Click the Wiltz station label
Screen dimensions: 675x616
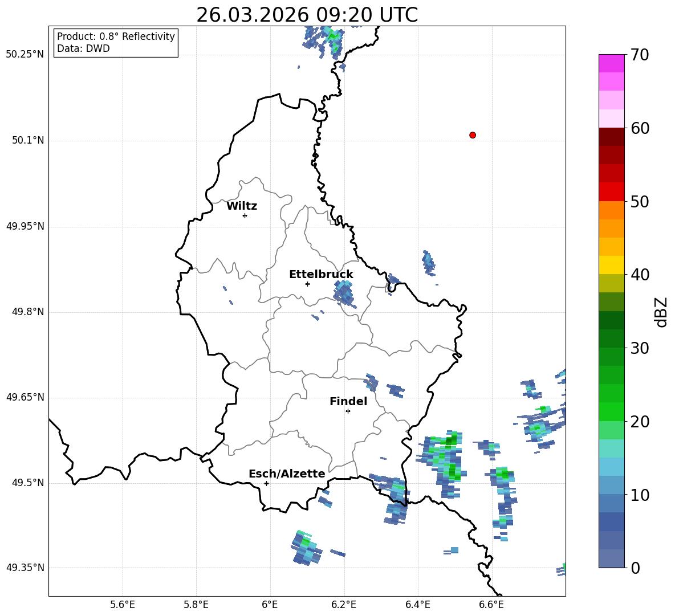click(242, 206)
